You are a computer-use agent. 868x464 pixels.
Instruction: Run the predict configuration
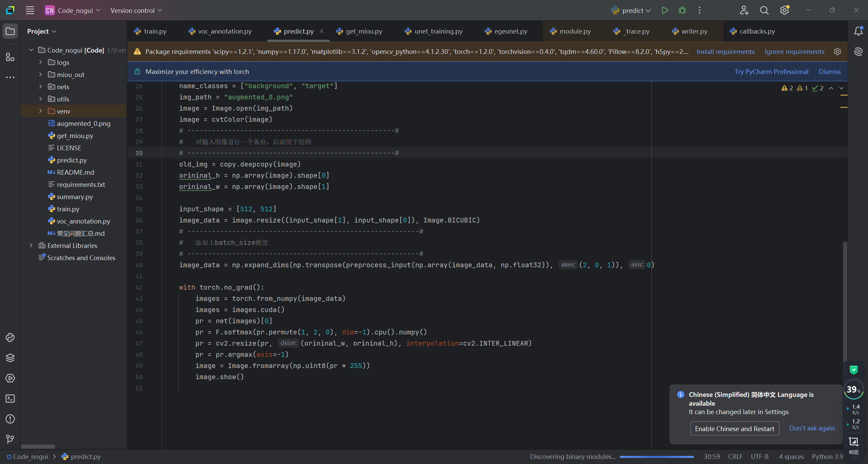click(x=665, y=11)
